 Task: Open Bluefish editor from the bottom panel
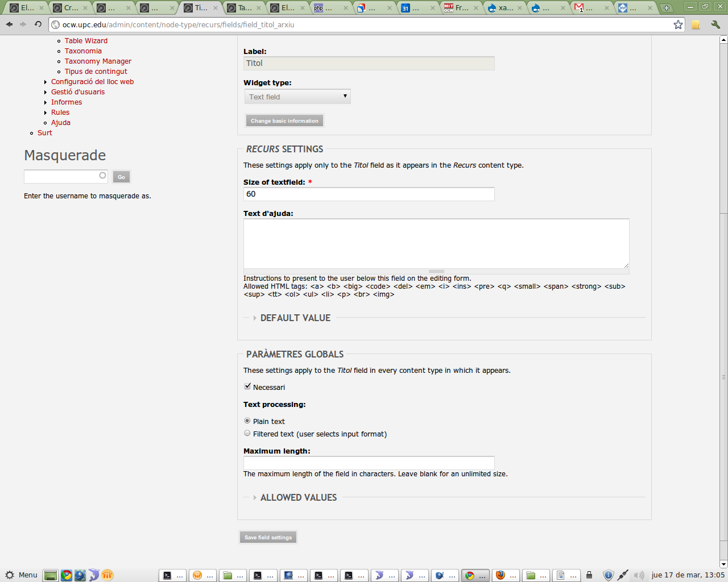(80, 575)
